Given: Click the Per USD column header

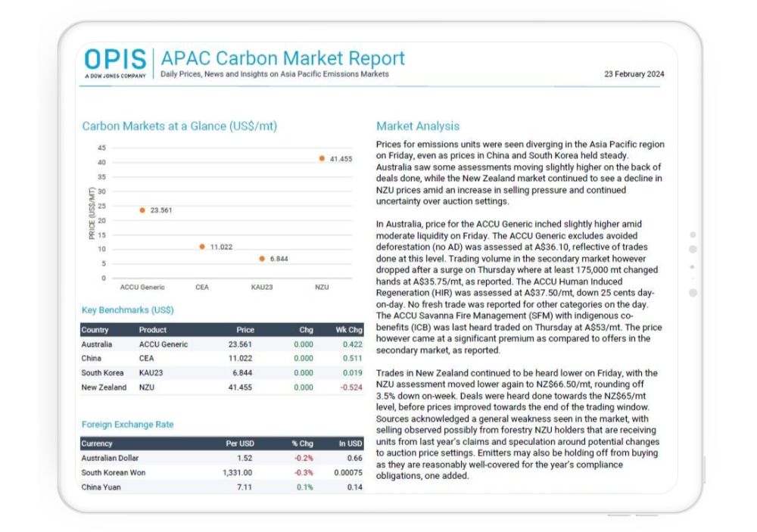Looking at the screenshot, I should tap(239, 443).
